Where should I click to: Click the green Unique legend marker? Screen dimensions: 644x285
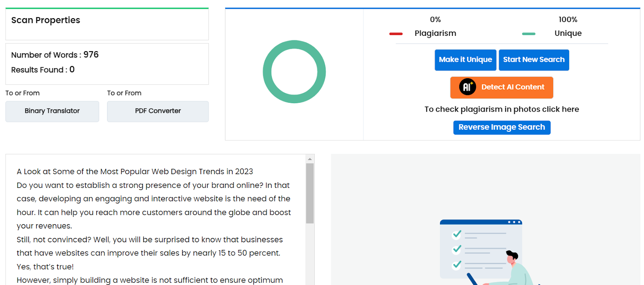[x=528, y=34]
